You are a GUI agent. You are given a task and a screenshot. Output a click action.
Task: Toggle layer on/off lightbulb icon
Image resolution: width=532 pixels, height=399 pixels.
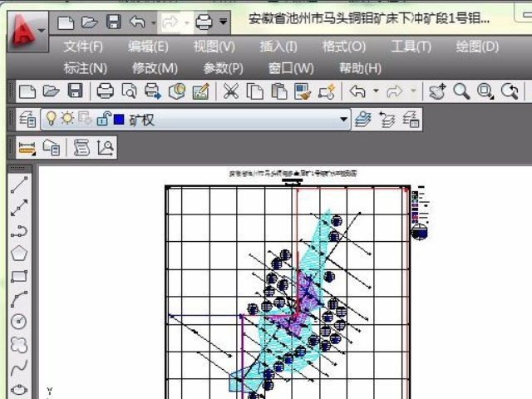tap(52, 120)
